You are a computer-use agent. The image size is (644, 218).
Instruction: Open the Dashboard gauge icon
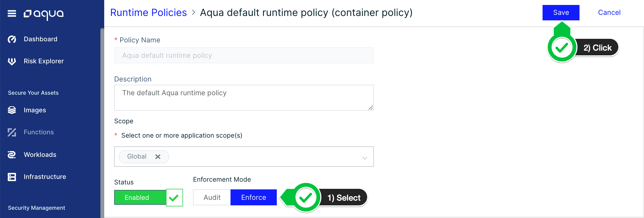[12, 39]
